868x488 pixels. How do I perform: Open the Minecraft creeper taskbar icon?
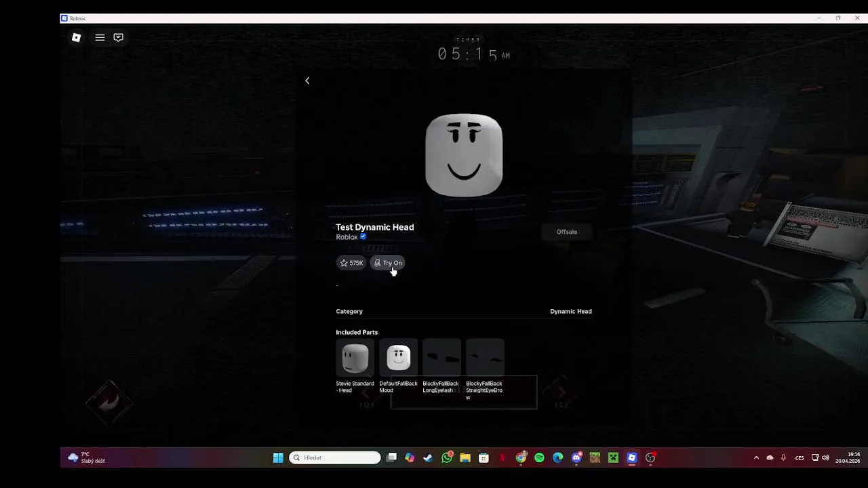613,457
